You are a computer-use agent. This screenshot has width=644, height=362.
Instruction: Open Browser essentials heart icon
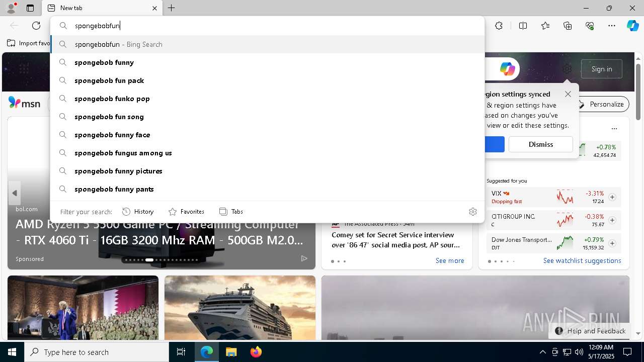pyautogui.click(x=590, y=26)
